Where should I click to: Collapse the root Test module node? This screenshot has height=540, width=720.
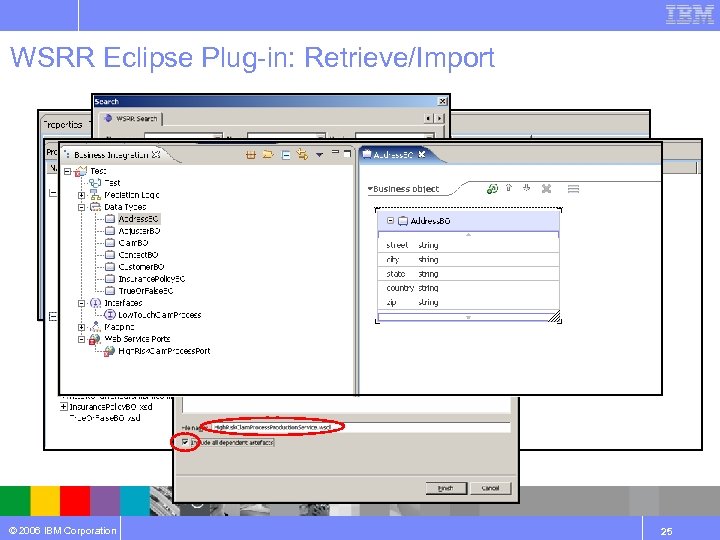pyautogui.click(x=68, y=171)
